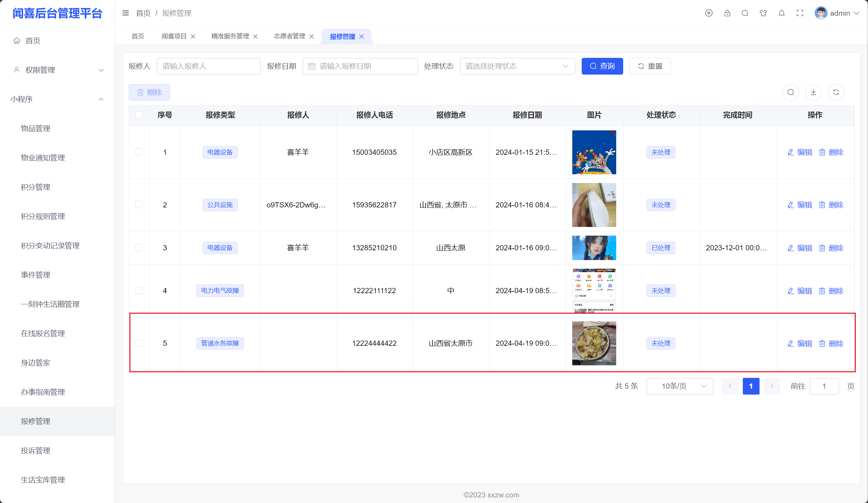Click 首页 breadcrumb link
The height and width of the screenshot is (503, 868).
click(143, 13)
